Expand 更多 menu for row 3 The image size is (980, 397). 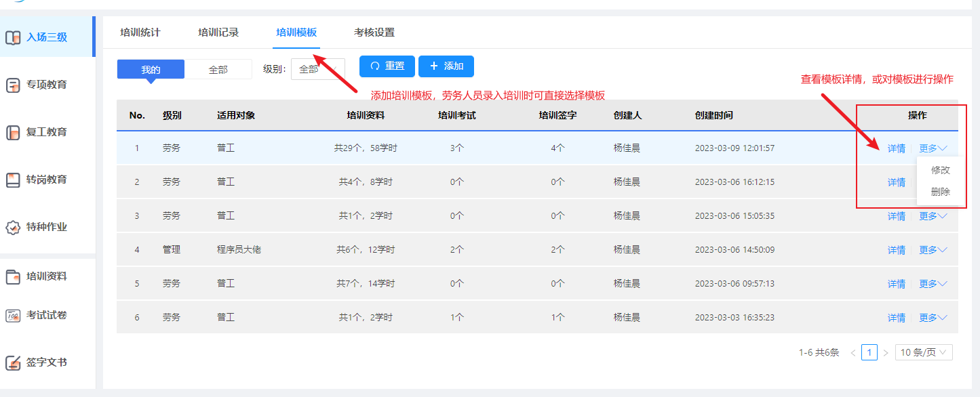coord(933,216)
